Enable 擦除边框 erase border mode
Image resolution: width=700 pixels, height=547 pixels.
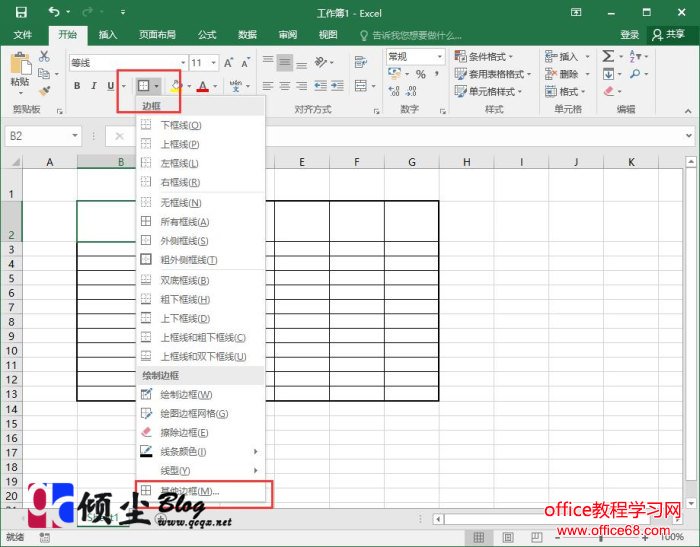point(200,433)
